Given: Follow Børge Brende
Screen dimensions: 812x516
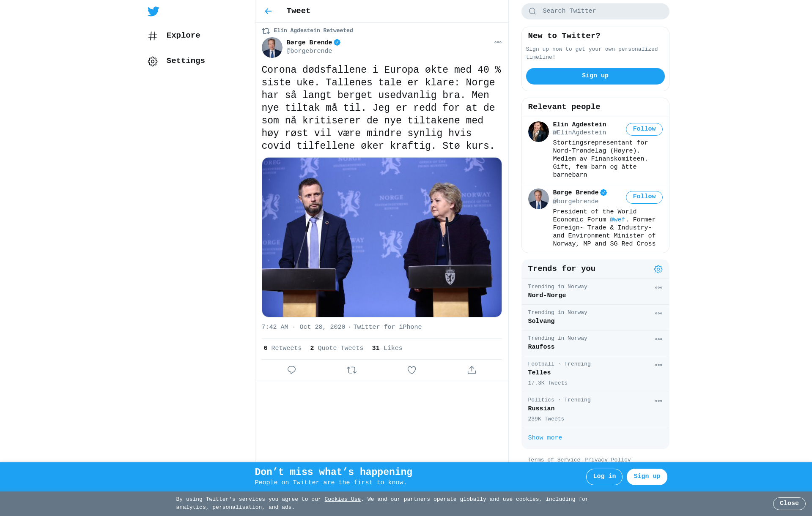Looking at the screenshot, I should click(644, 197).
